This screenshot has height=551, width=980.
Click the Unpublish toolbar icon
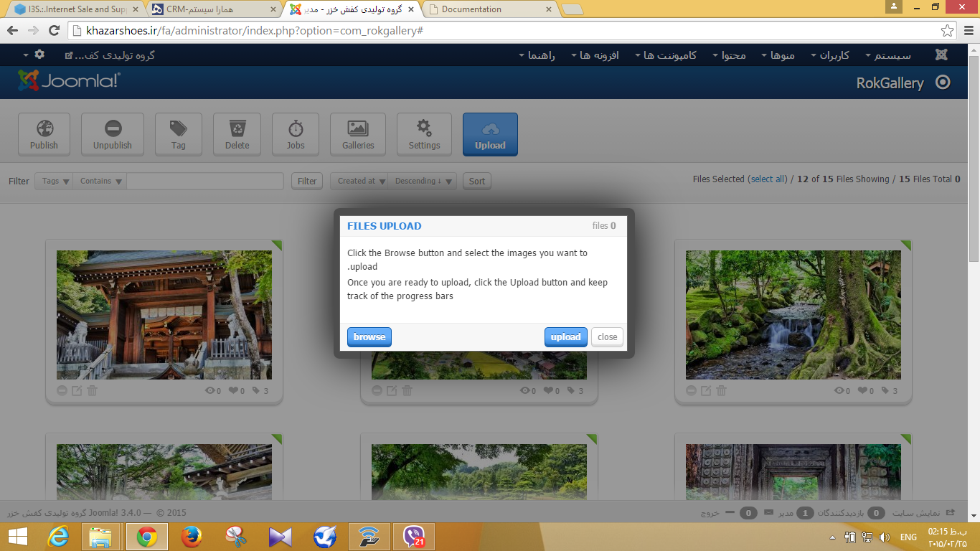(x=113, y=134)
